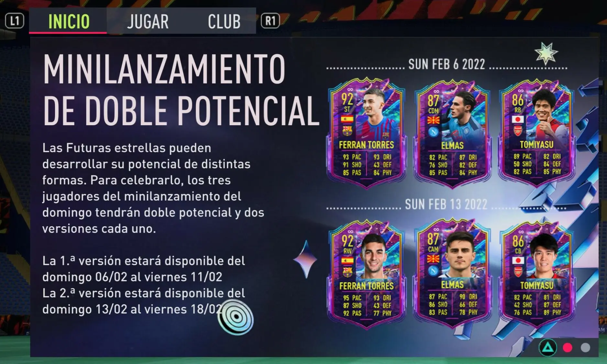Open the 86 RB Tomiyasu card
Screen dimensions: 607x364
pyautogui.click(x=536, y=133)
